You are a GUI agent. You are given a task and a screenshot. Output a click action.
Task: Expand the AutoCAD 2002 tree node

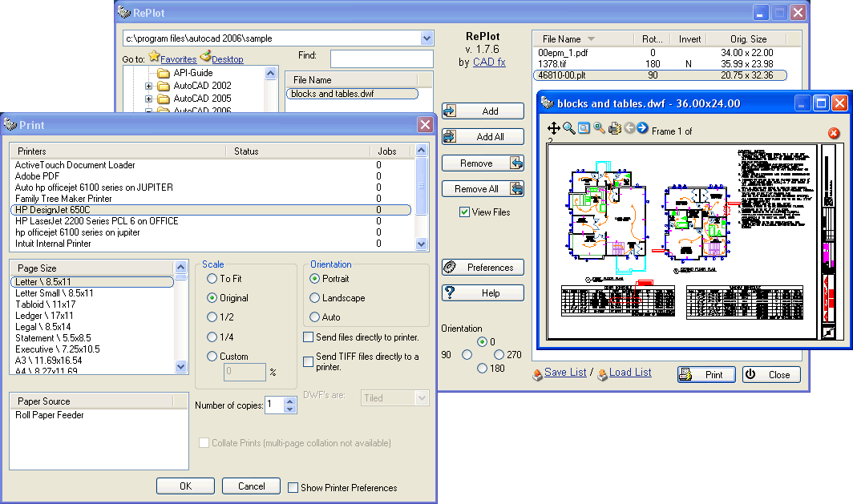coord(148,86)
